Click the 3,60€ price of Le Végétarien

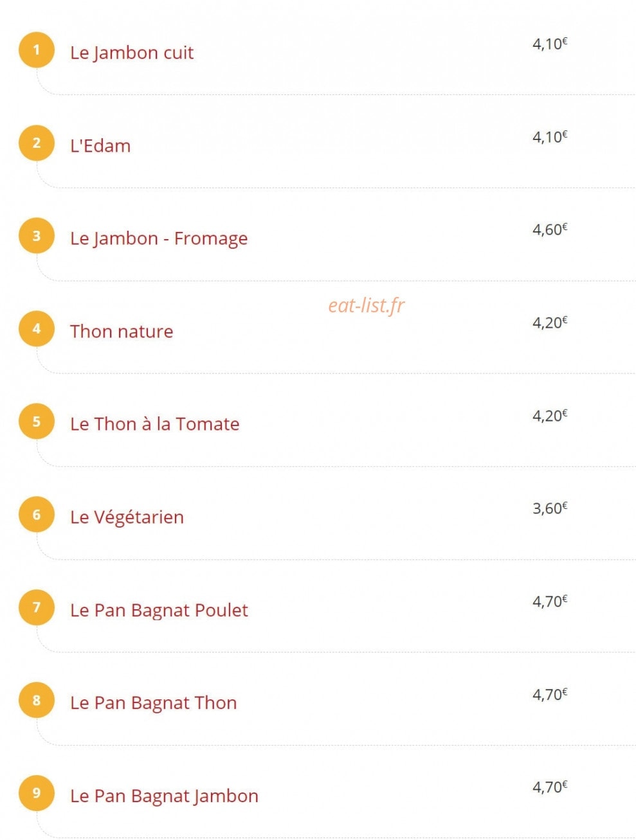[550, 508]
